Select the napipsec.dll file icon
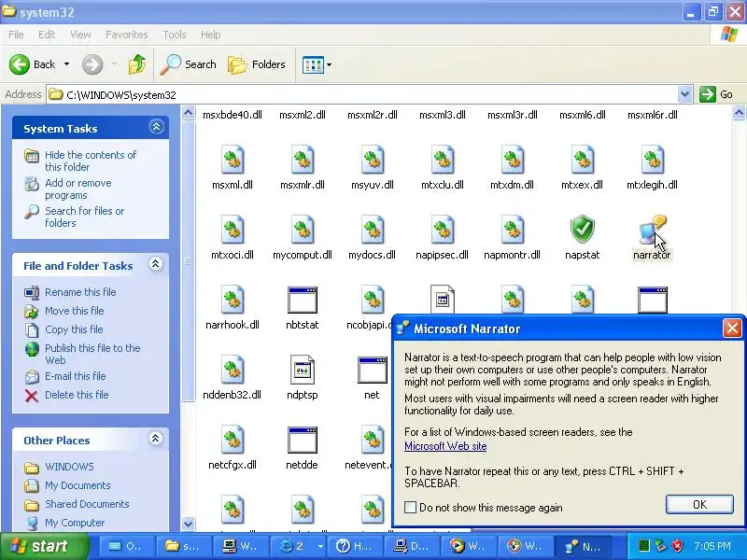The width and height of the screenshot is (747, 560). tap(443, 230)
